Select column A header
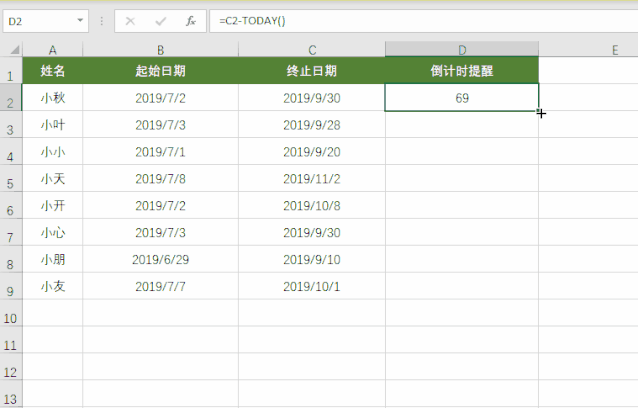The image size is (638, 408). coord(52,50)
